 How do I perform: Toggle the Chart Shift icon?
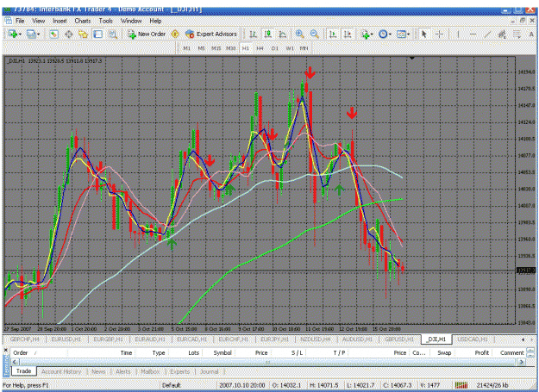point(348,34)
